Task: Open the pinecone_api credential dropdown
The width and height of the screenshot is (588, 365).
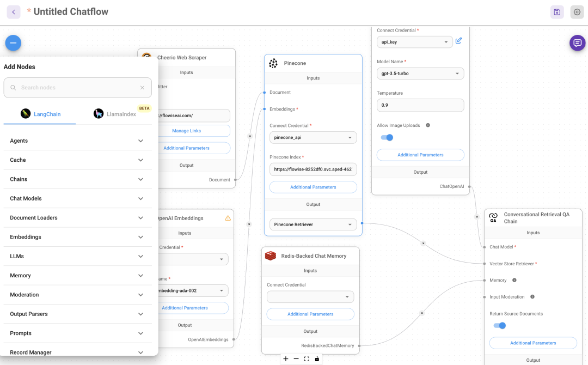Action: pyautogui.click(x=313, y=137)
